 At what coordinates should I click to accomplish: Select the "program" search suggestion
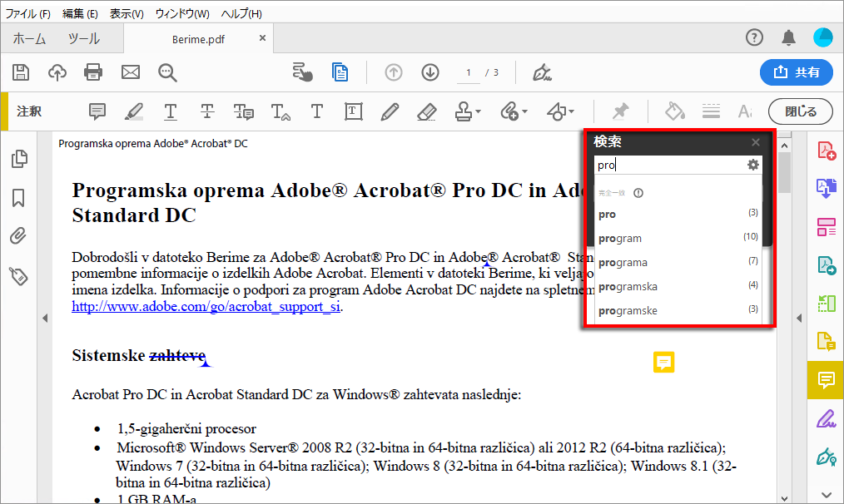coord(678,238)
